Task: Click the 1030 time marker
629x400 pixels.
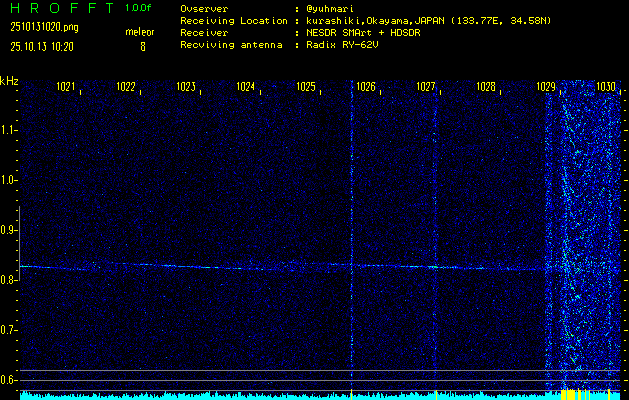Action: (x=606, y=87)
